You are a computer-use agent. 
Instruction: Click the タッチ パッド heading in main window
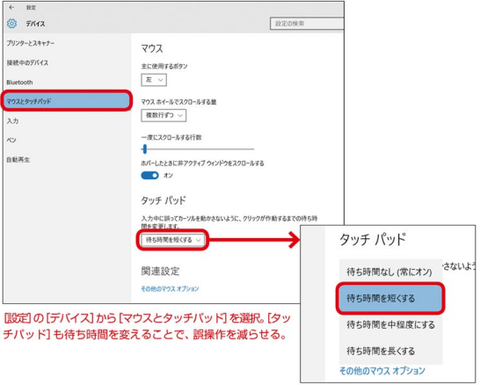pos(163,200)
